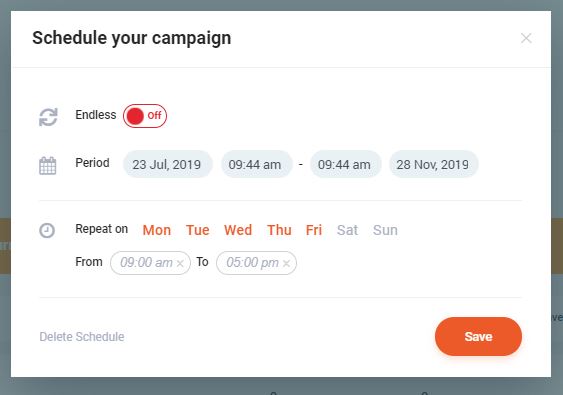Image resolution: width=563 pixels, height=395 pixels.
Task: Clear the 05:00 pm To time
Action: click(x=286, y=264)
